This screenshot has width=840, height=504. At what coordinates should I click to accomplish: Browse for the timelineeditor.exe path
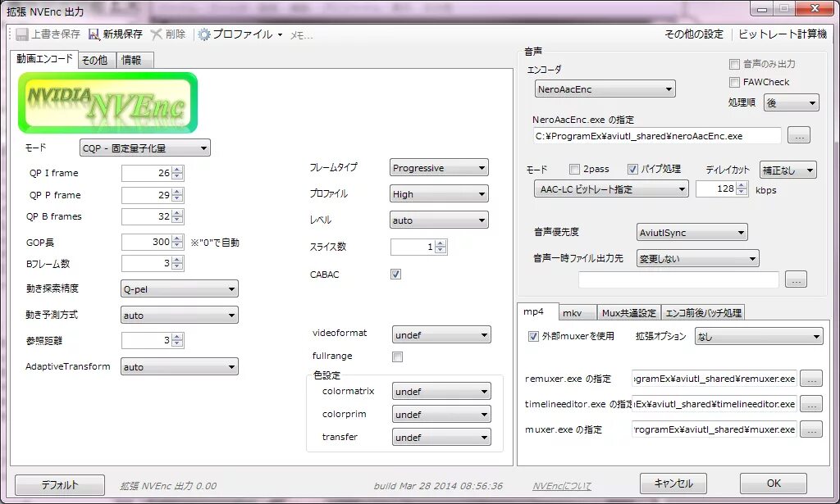811,404
